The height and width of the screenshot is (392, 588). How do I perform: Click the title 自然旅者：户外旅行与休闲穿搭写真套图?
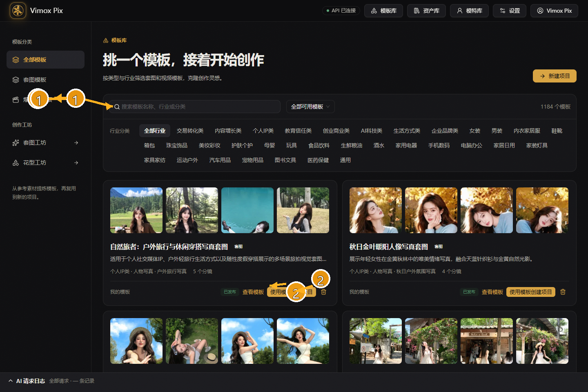click(x=169, y=247)
